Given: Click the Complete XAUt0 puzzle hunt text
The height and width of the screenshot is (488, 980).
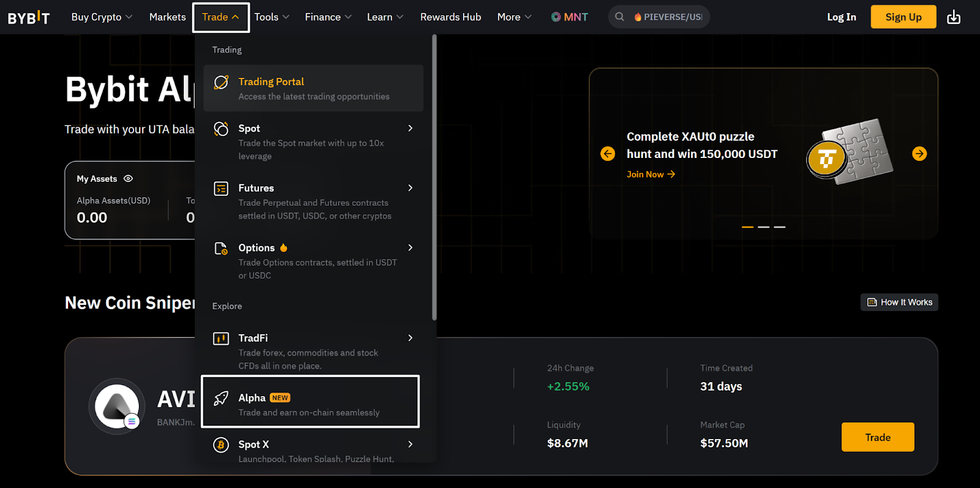Looking at the screenshot, I should 702,145.
